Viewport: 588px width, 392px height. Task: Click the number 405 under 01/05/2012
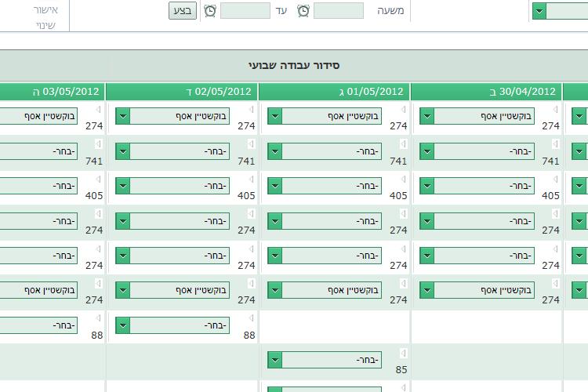[x=398, y=196]
